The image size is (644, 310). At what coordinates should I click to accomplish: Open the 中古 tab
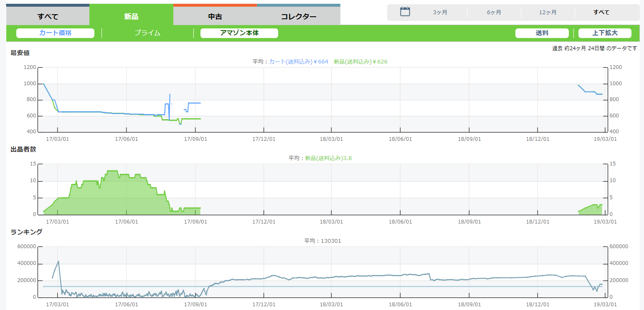[215, 17]
